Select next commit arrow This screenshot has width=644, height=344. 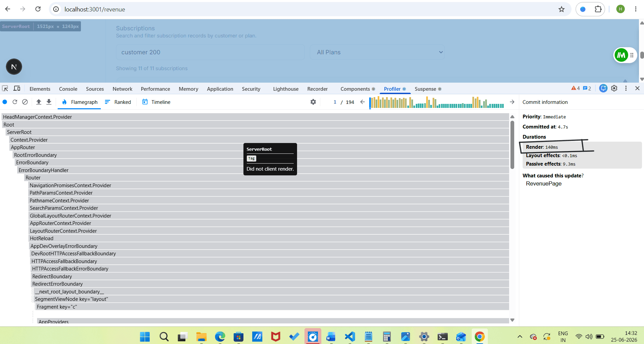click(512, 102)
